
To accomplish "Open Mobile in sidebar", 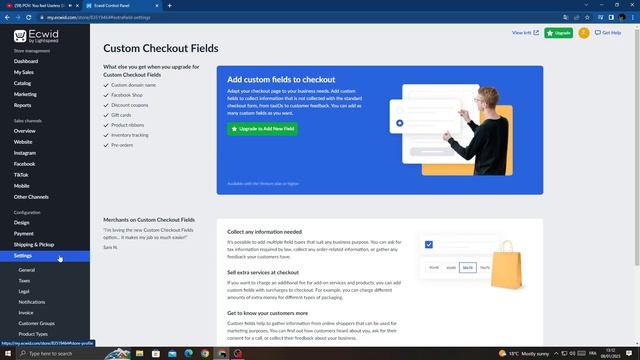I will (x=21, y=186).
